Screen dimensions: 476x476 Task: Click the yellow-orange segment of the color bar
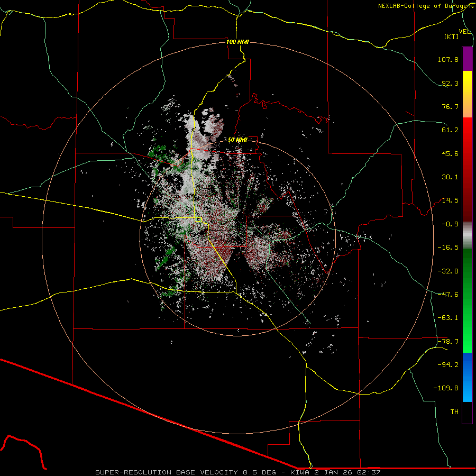point(467,94)
